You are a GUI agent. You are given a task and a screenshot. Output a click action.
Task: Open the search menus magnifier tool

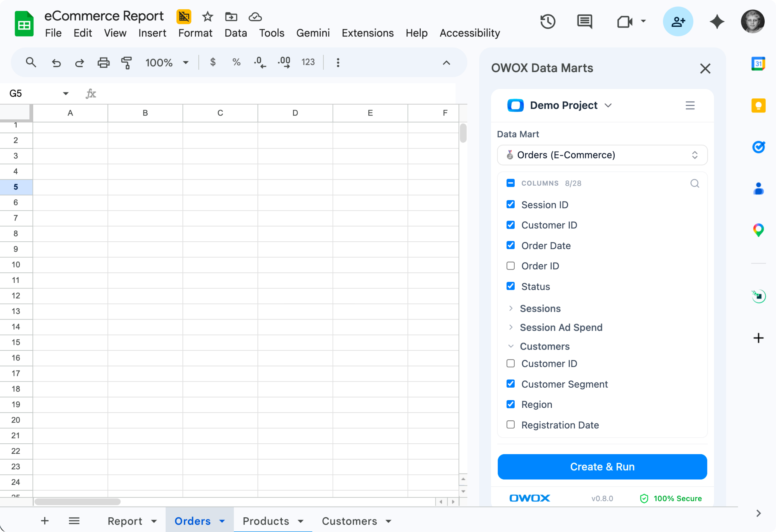pos(31,62)
